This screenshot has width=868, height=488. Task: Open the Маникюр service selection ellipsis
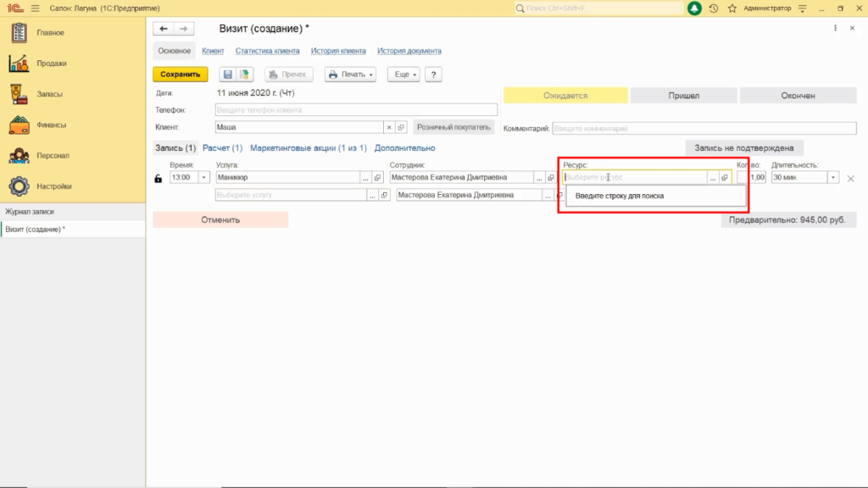(365, 178)
